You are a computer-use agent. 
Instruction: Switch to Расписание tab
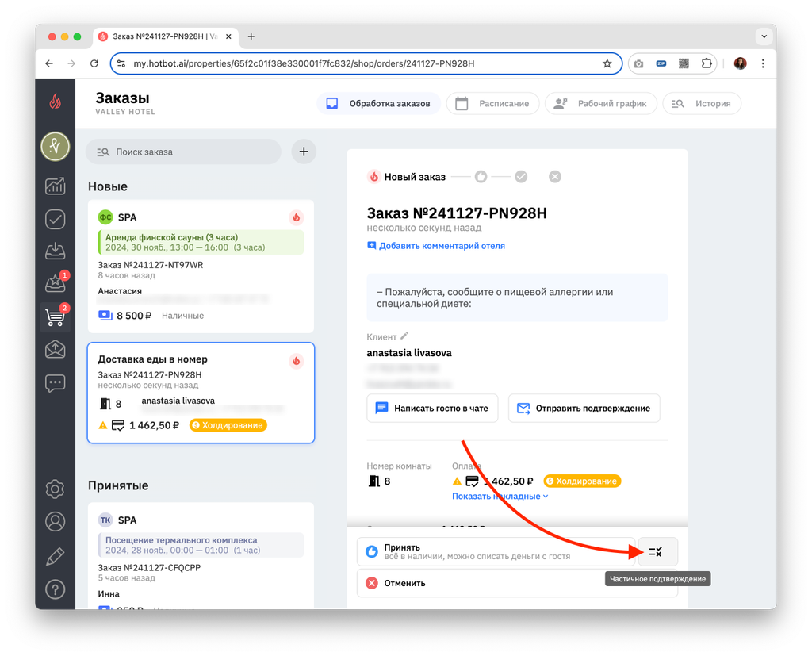[x=492, y=103]
